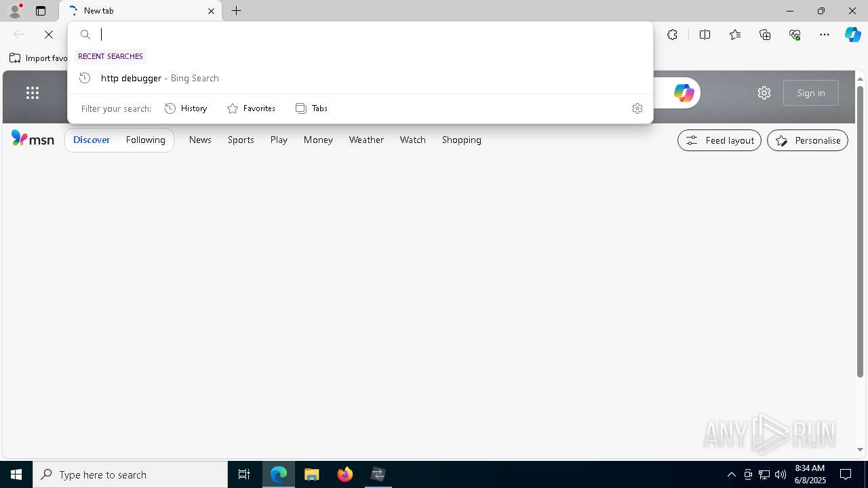The width and height of the screenshot is (868, 488).
Task: Open network status tray icon
Action: 764,474
